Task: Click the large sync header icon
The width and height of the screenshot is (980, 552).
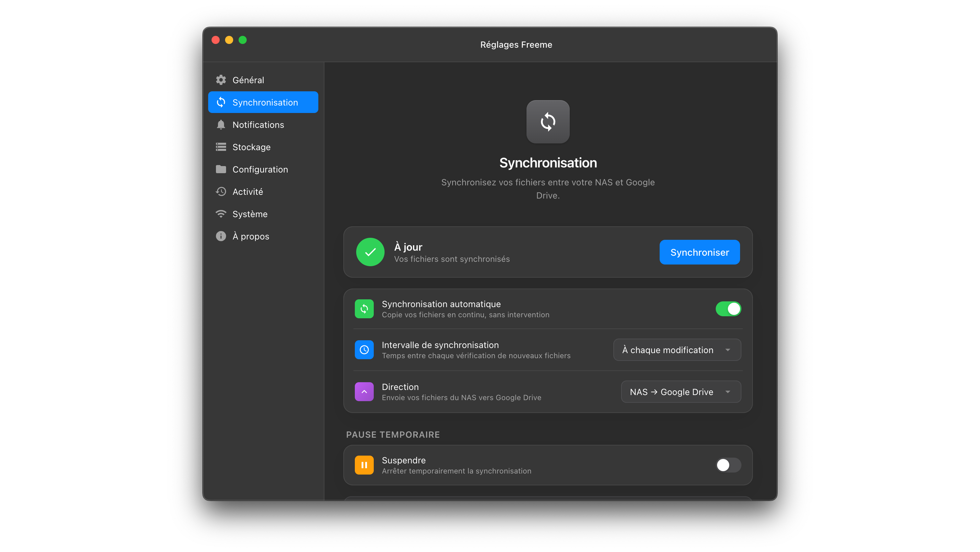Action: tap(548, 122)
